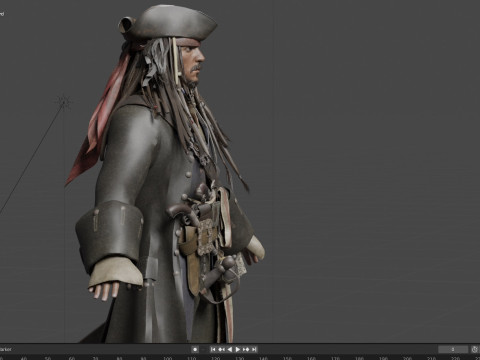Viewport: 480px width, 360px height.
Task: Click frame 150 on the timeline ruler
Action: coord(287,358)
